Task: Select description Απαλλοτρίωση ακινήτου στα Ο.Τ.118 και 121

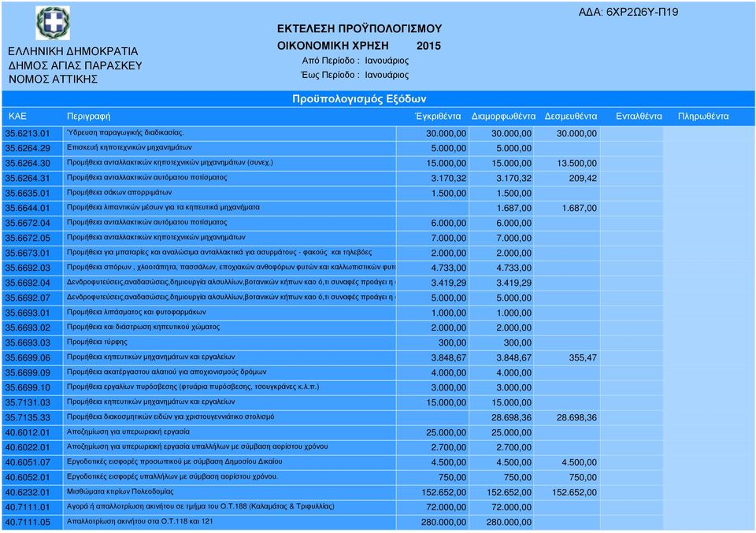Action: point(140,521)
